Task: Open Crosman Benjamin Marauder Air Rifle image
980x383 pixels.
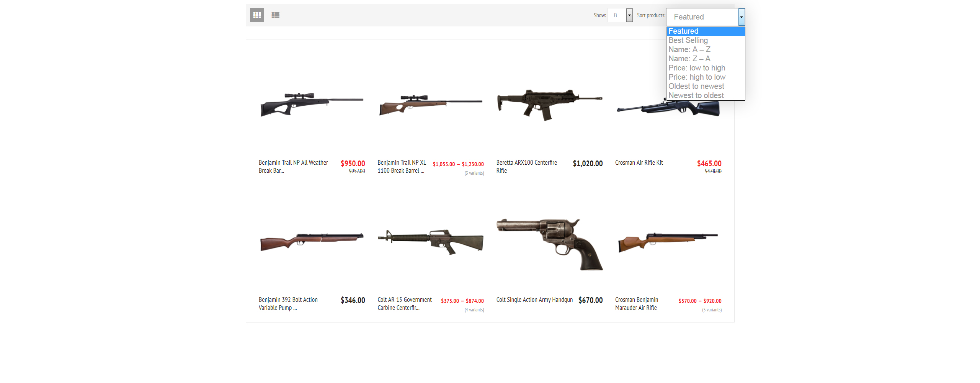Action: point(668,242)
